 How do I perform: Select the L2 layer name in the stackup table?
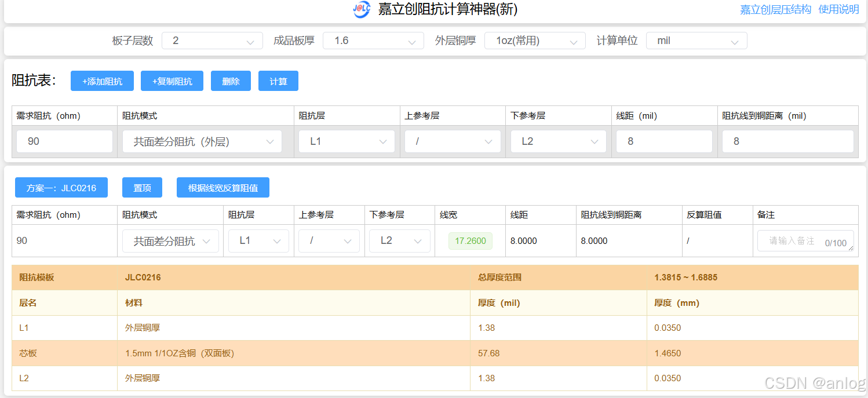[24, 378]
